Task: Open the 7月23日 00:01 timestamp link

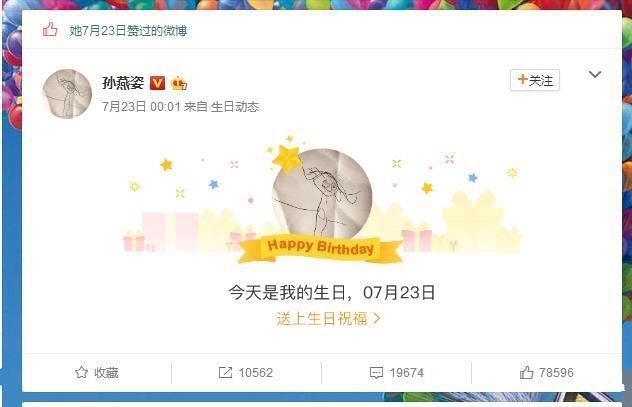Action: tap(141, 107)
